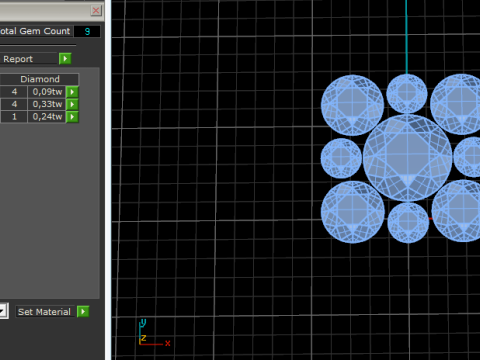The width and height of the screenshot is (480, 360).
Task: Close the gem report panel
Action: click(x=96, y=11)
